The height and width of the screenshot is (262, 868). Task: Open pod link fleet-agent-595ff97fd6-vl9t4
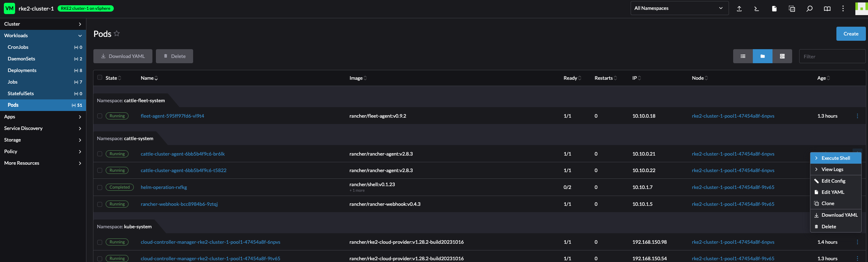tap(172, 116)
